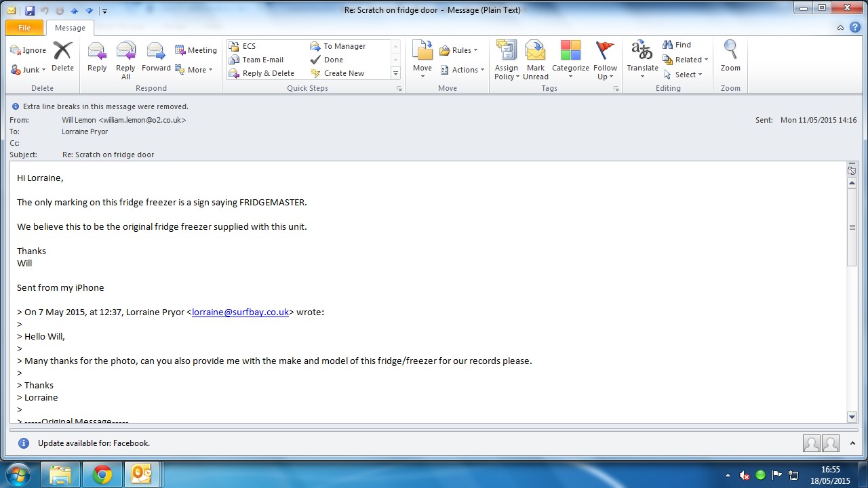Screen dimensions: 868x488
Task: Switch to the Message ribbon tab
Action: (x=70, y=28)
